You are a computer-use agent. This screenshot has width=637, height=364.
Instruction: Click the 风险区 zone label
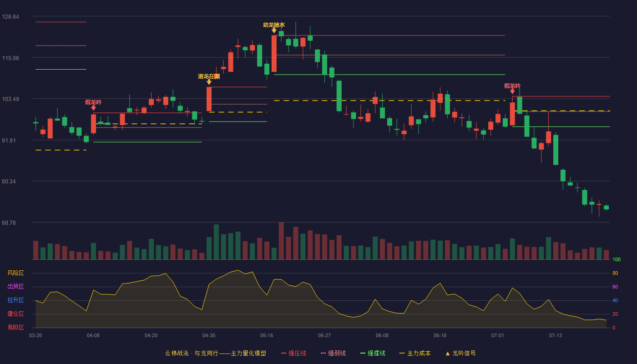[15, 273]
